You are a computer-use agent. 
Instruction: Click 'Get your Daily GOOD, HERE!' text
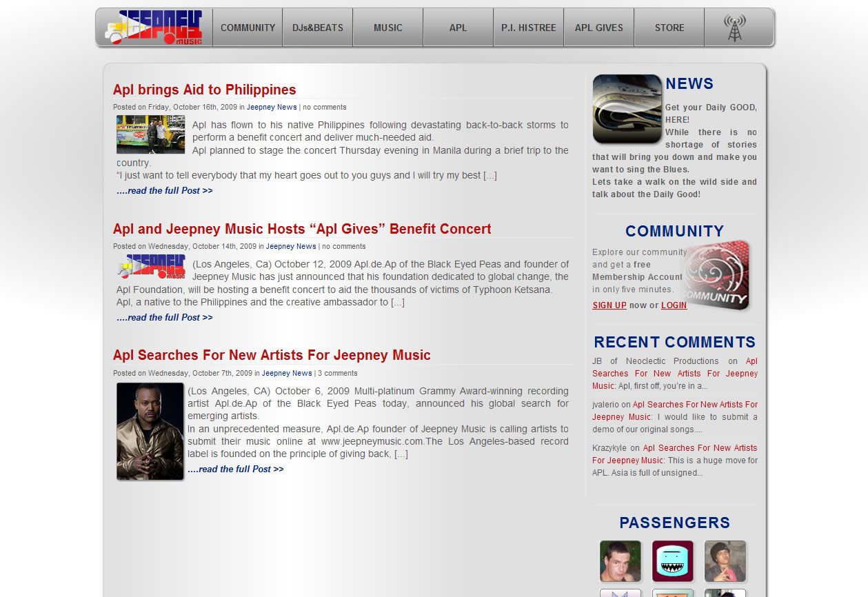tap(711, 114)
